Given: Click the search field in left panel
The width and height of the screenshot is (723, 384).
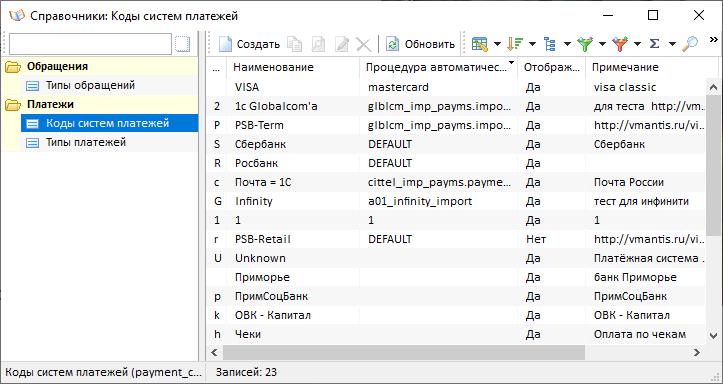Looking at the screenshot, I should 90,44.
